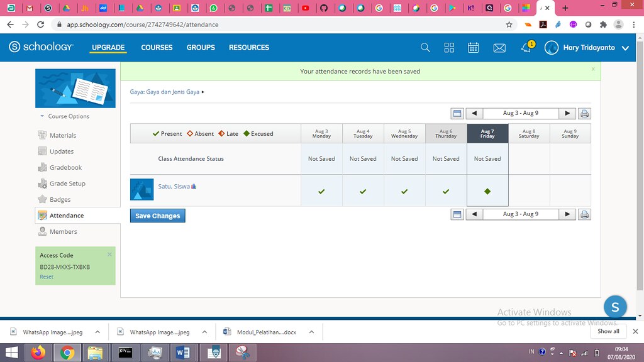Image resolution: width=644 pixels, height=362 pixels.
Task: Go to previous week with bottom left arrow
Action: [474, 214]
